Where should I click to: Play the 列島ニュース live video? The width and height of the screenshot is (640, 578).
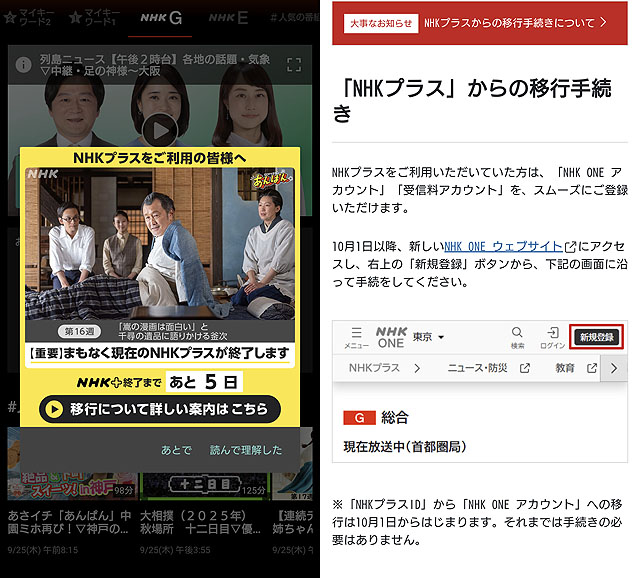(160, 131)
